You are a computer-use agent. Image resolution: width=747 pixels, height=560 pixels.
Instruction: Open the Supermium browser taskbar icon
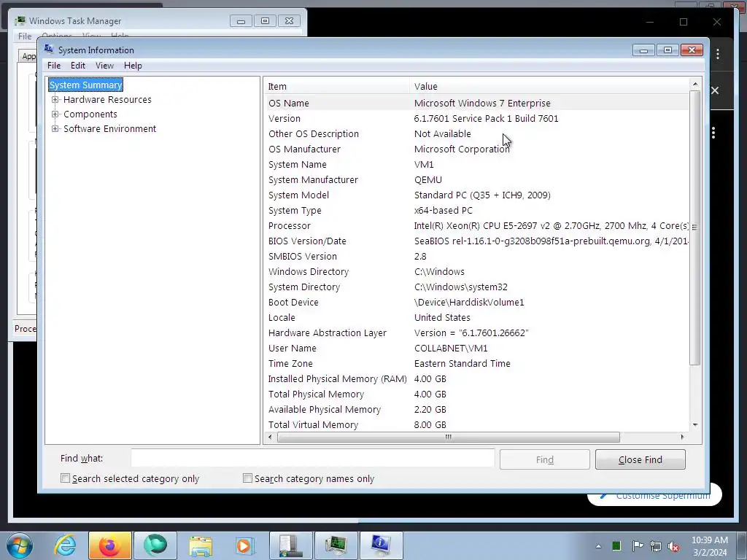point(155,545)
